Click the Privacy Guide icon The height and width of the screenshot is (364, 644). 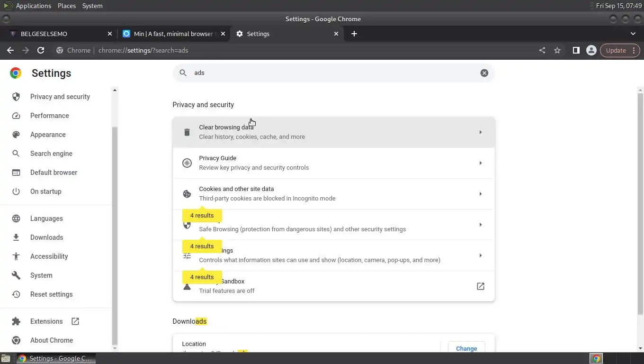pos(187,163)
